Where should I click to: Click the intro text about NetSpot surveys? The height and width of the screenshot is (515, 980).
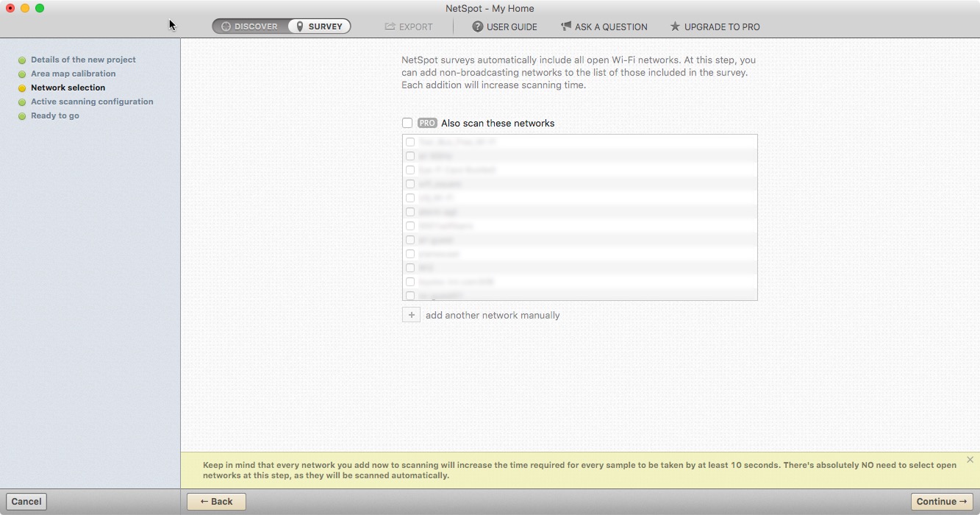579,72
